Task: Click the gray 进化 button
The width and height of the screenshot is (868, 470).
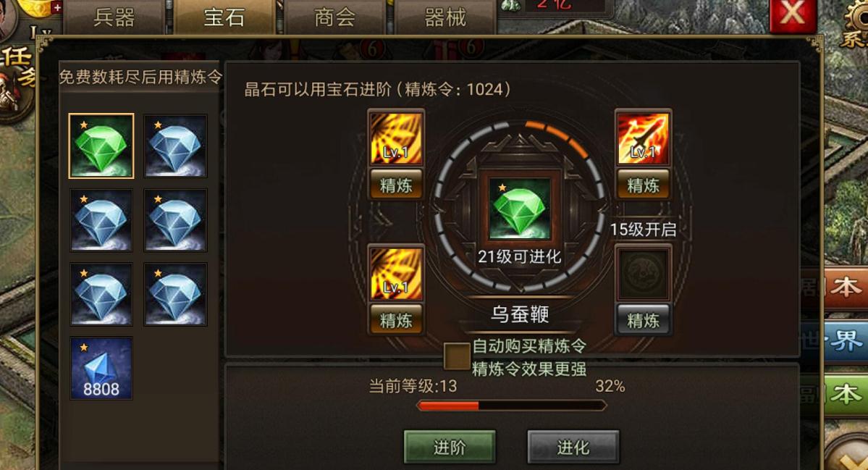Action: [573, 447]
